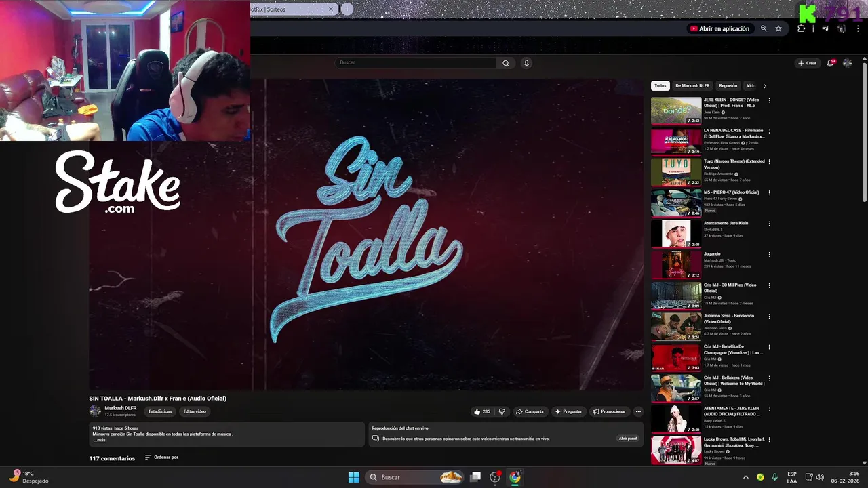868x488 pixels.
Task: Click the Sin Toalla video player
Action: pos(366,235)
